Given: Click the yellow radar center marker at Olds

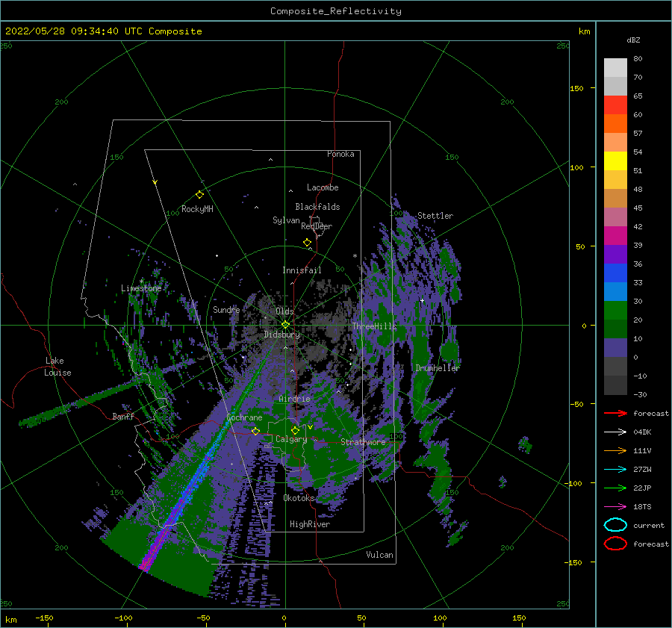Looking at the screenshot, I should pos(285,325).
